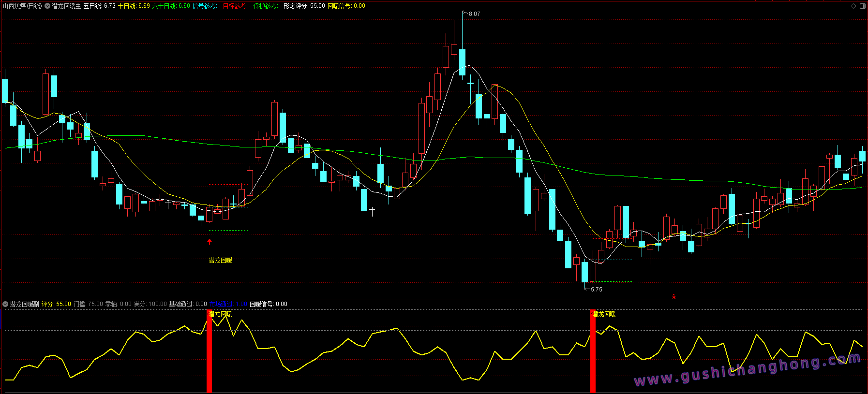Click the 形态评分: 55.00 readout
Screen dimensions: 868x394
tap(304, 6)
